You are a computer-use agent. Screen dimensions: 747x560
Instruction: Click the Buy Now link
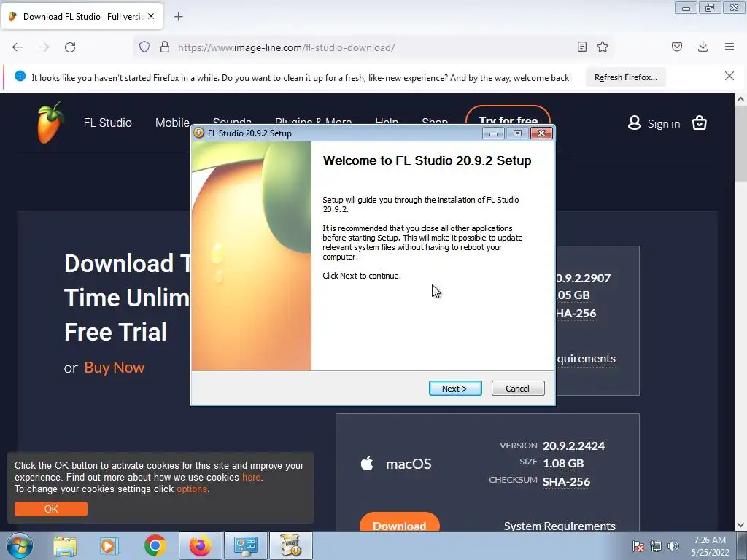pyautogui.click(x=115, y=367)
